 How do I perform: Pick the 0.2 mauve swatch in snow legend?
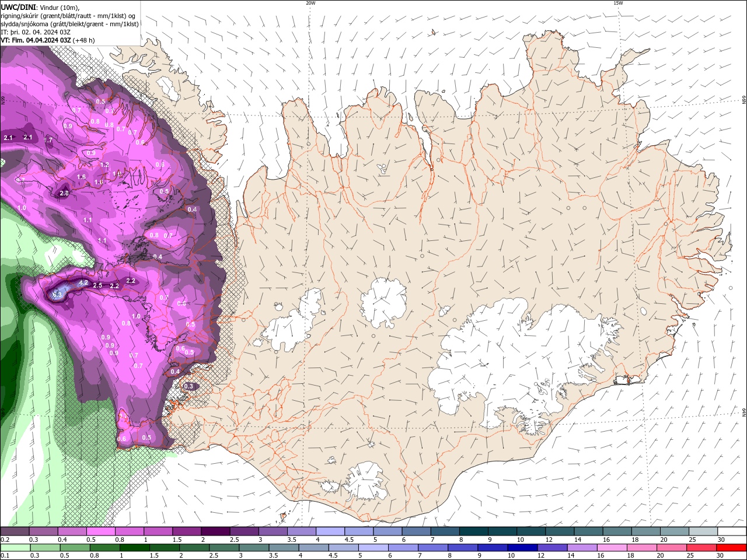(x=15, y=531)
